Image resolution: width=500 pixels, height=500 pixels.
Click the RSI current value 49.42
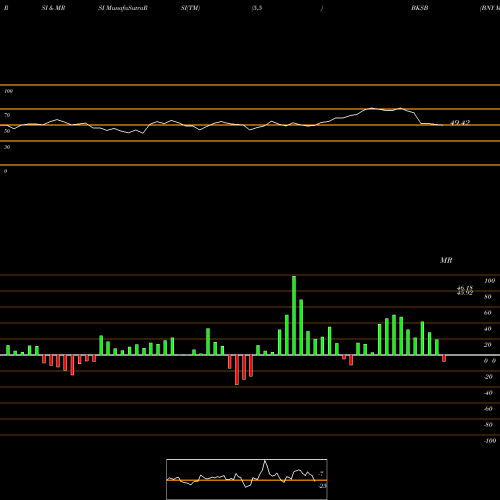pos(460,123)
